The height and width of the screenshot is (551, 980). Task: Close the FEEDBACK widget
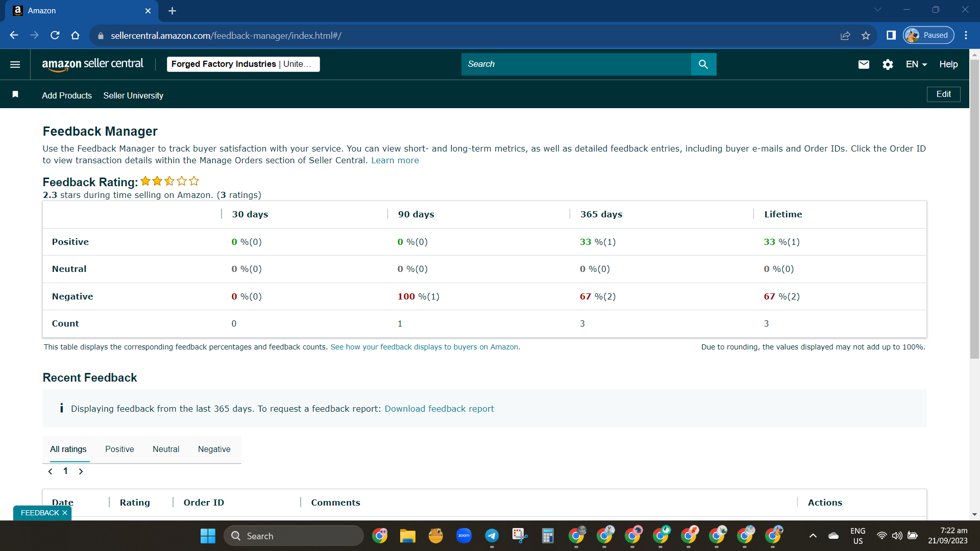[65, 513]
